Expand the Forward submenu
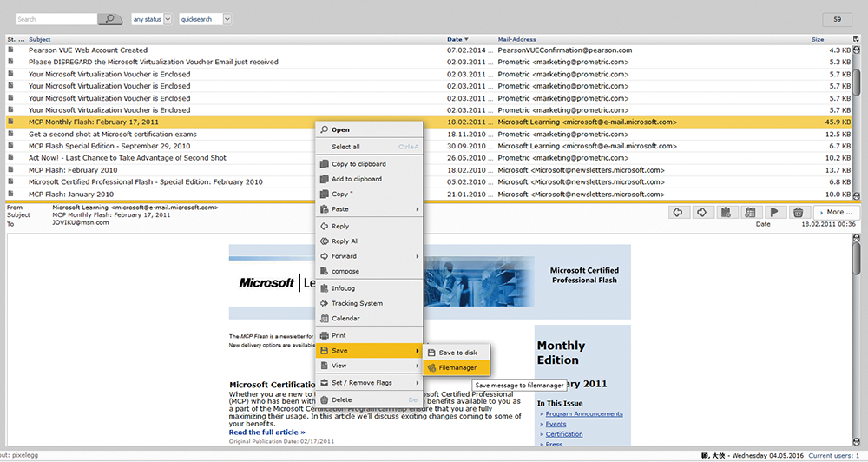Image resolution: width=868 pixels, height=462 pixels. click(369, 256)
